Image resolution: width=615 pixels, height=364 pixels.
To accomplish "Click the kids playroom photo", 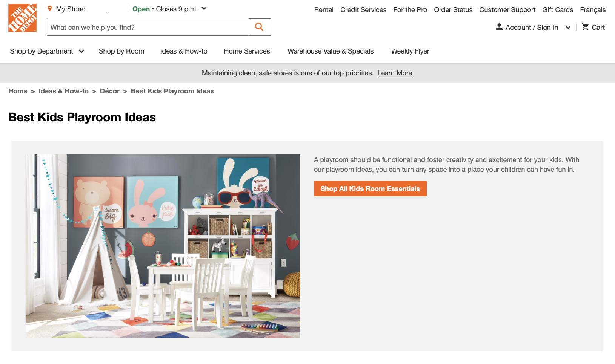I will pyautogui.click(x=163, y=246).
